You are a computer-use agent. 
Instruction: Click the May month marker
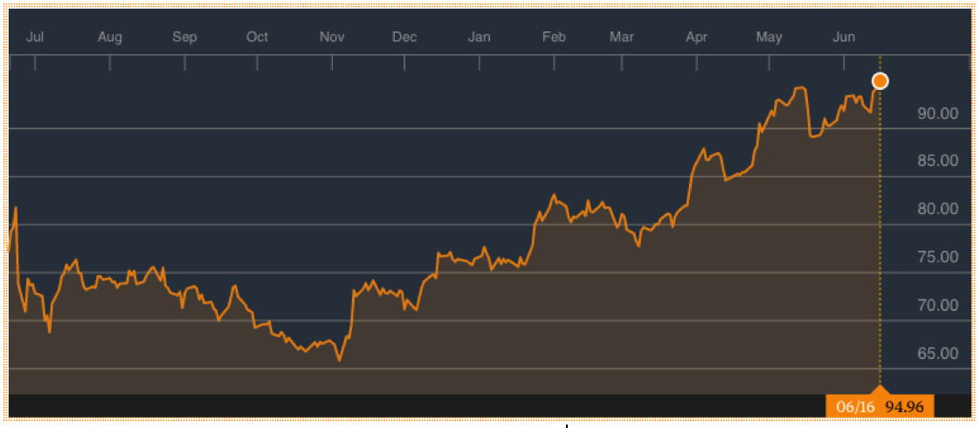769,38
